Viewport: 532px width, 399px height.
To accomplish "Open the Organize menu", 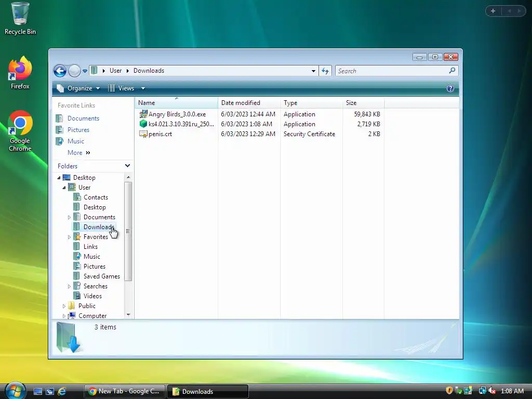I will pos(78,88).
